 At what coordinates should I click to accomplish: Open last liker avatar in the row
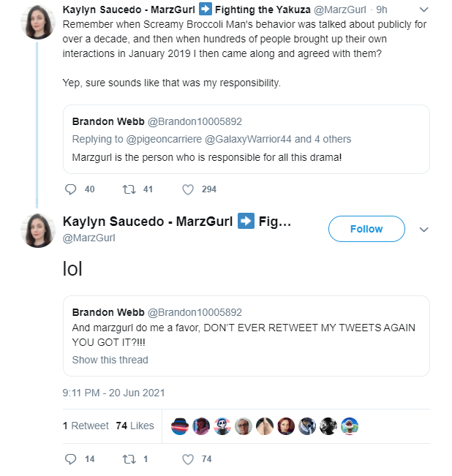(x=350, y=426)
